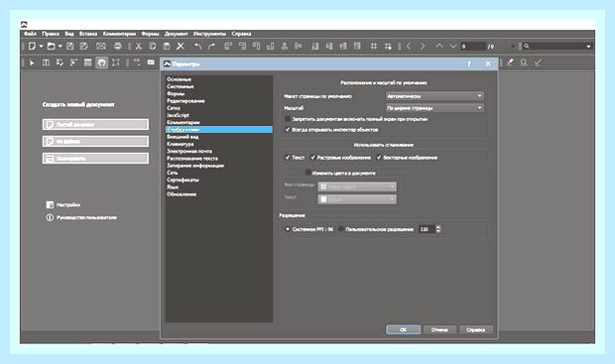Open the Документ menu

coord(177,34)
